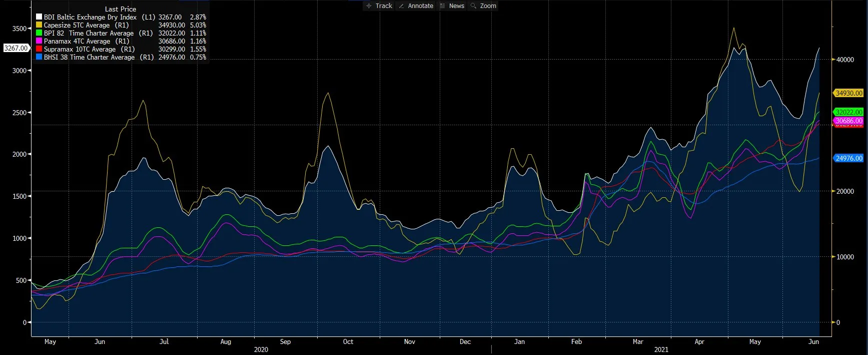This screenshot has width=868, height=355.
Task: Click the blue BHSI 38 legend swatch
Action: (x=39, y=57)
